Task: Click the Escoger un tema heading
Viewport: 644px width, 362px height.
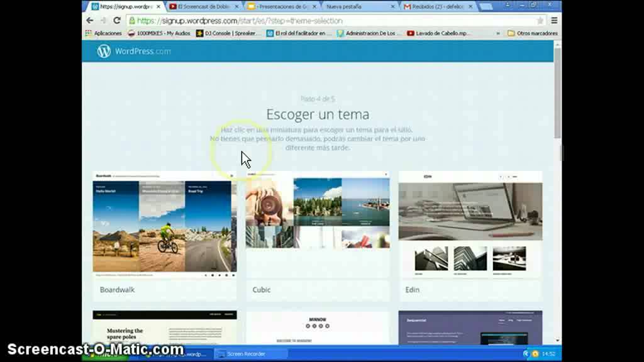Action: [318, 114]
